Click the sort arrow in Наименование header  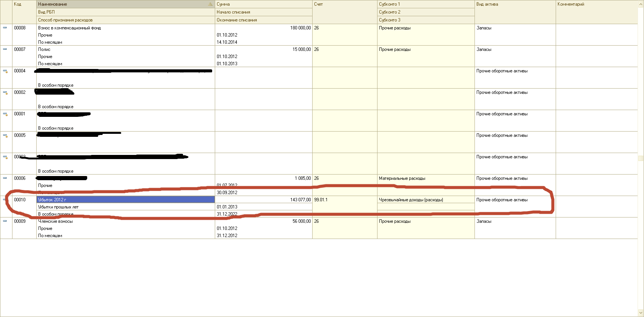(x=210, y=4)
